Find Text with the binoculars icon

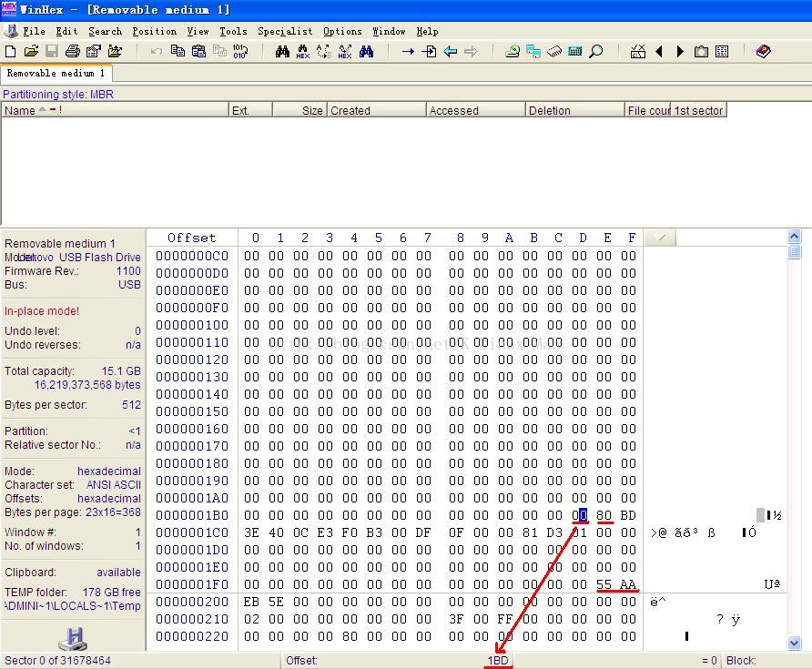coord(282,51)
